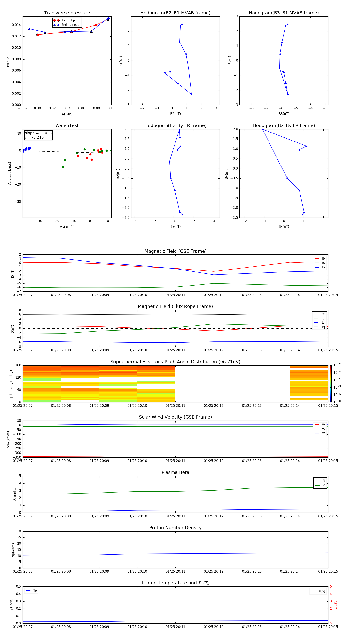The height and width of the screenshot is (644, 351).
Task: Click the "Hodogram(Bz_By FR frame)" title
Action: point(175,125)
